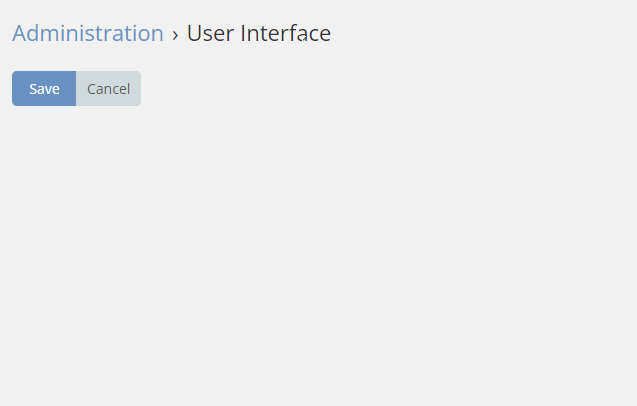
Task: Confirm changes using the Save button
Action: point(44,88)
